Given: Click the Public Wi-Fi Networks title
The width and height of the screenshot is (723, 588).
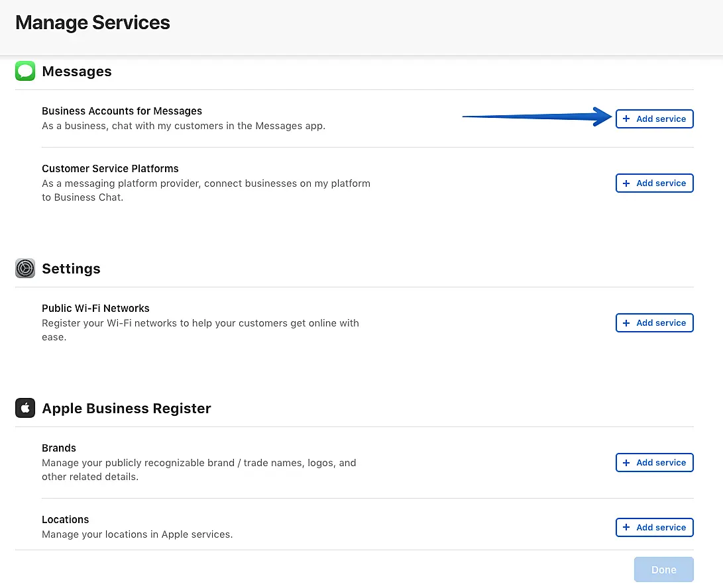Looking at the screenshot, I should click(x=95, y=309).
